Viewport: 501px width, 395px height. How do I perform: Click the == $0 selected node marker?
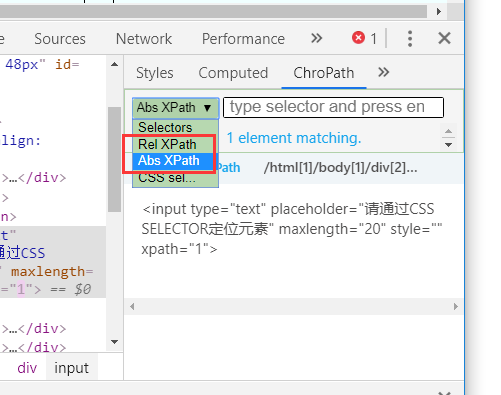point(70,289)
